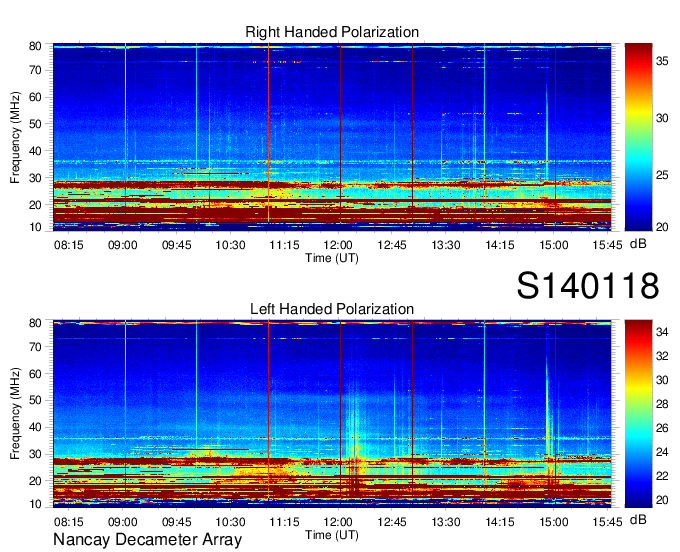Click the 'Frequency (MHz)' label of bottom plot
The width and height of the screenshot is (680, 552).
tap(15, 414)
